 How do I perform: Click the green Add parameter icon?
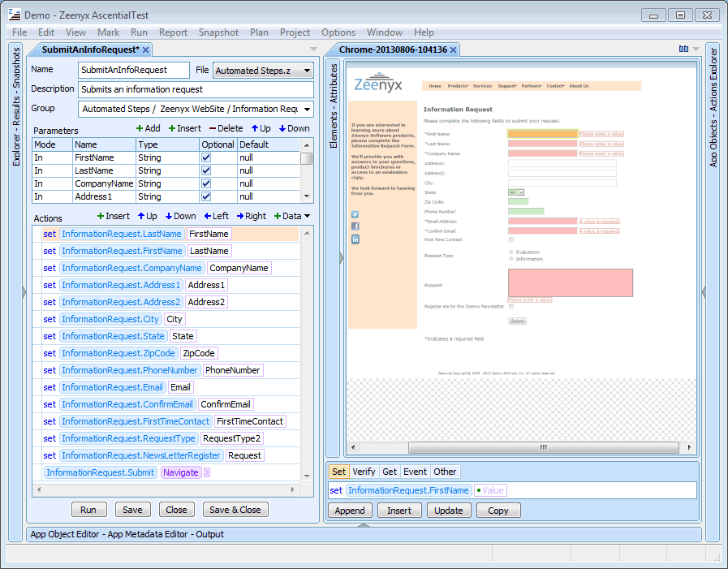139,128
